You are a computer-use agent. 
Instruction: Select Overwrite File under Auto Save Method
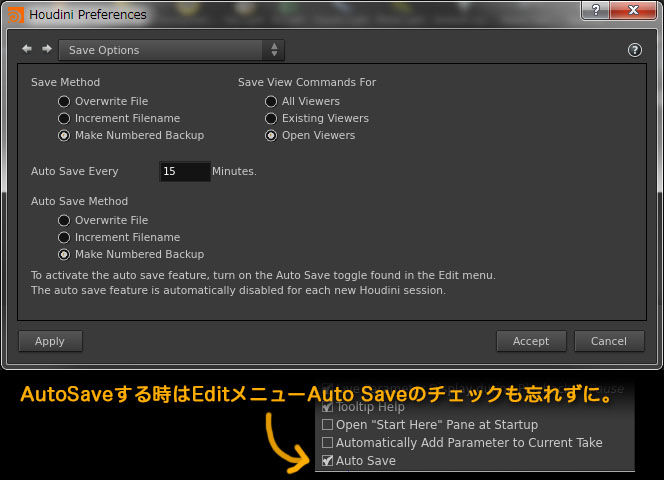tap(64, 220)
